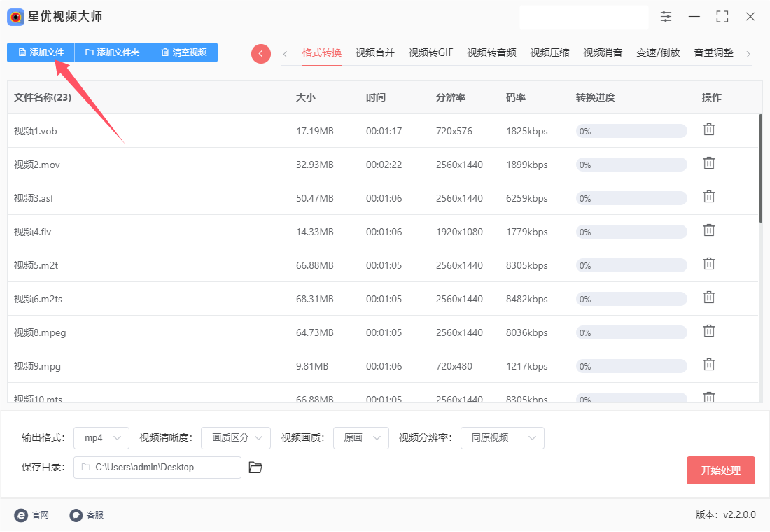Click 添加文件夹 to add a folder
770x532 pixels.
click(x=112, y=52)
